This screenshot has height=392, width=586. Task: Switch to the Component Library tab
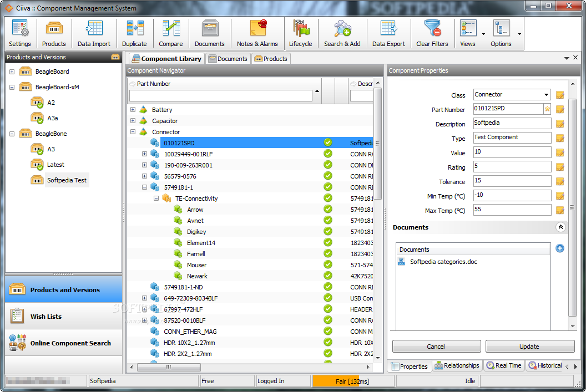166,59
